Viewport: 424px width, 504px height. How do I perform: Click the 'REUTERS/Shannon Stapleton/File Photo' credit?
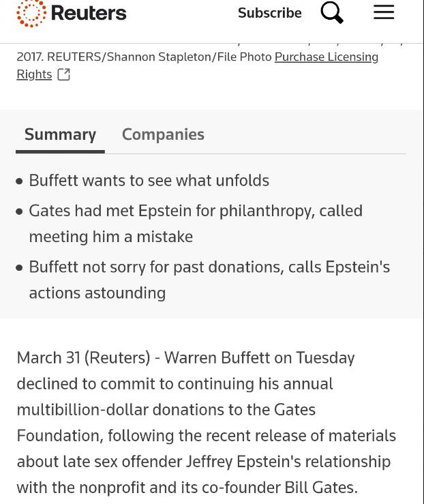pos(159,57)
